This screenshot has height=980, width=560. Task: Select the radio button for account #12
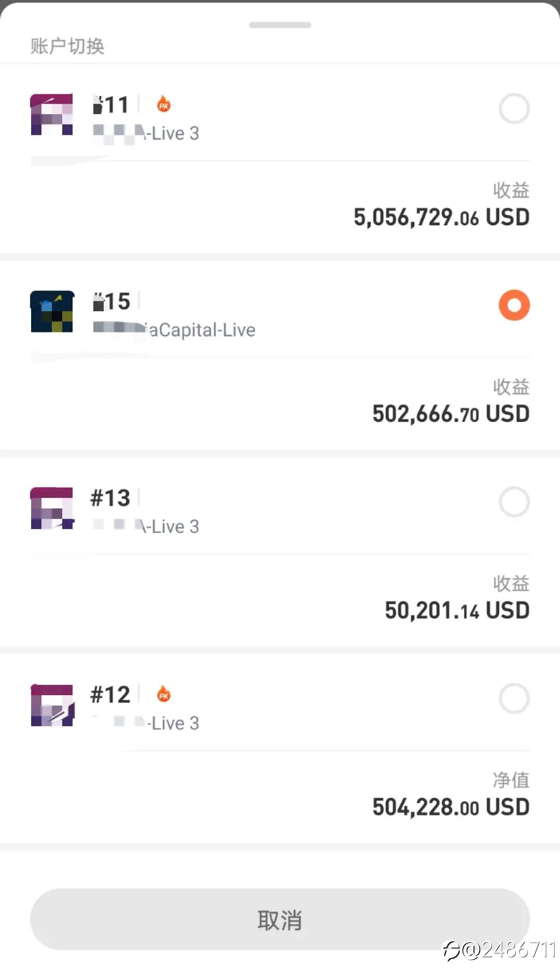point(514,698)
